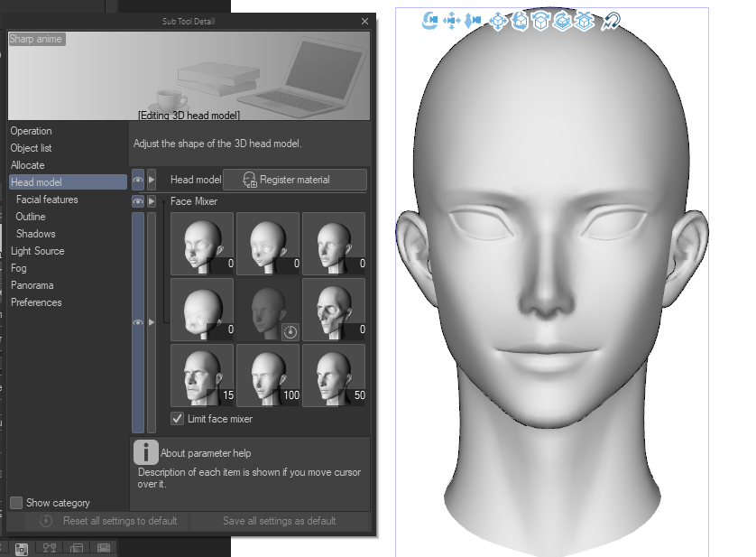The height and width of the screenshot is (557, 756).
Task: Select the top-middle face mixer tile
Action: [x=268, y=244]
